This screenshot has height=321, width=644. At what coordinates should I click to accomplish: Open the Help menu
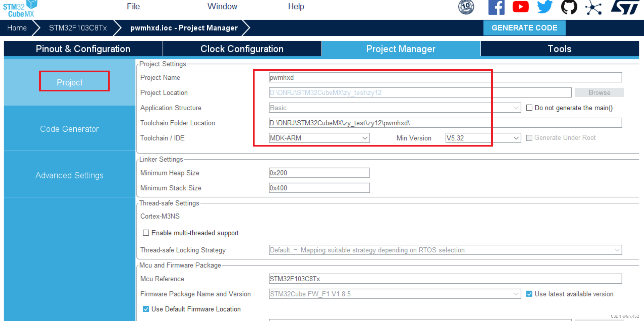coord(296,6)
